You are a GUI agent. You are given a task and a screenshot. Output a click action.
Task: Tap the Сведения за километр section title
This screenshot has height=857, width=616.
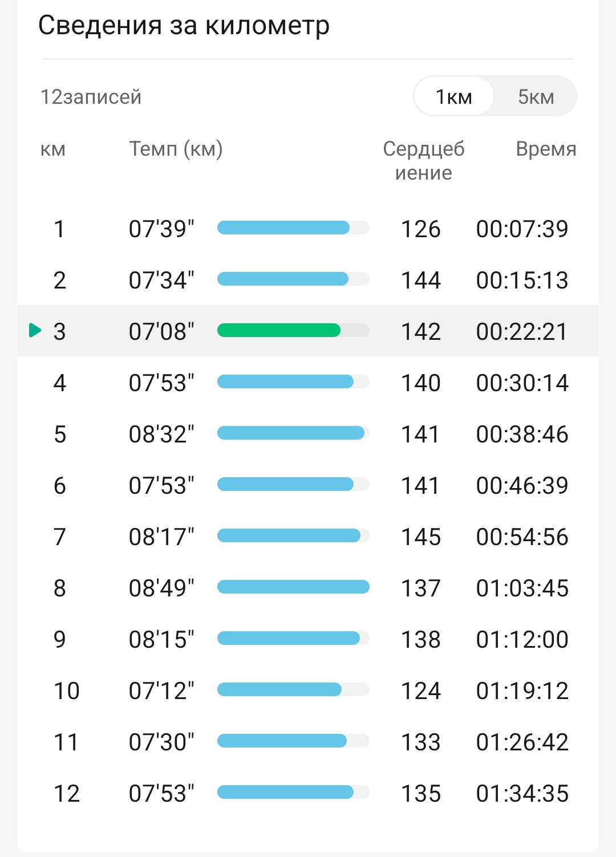(184, 26)
